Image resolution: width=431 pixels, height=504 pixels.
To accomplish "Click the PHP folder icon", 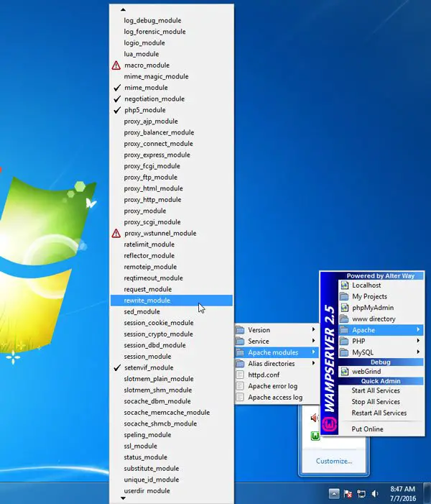I will (344, 341).
